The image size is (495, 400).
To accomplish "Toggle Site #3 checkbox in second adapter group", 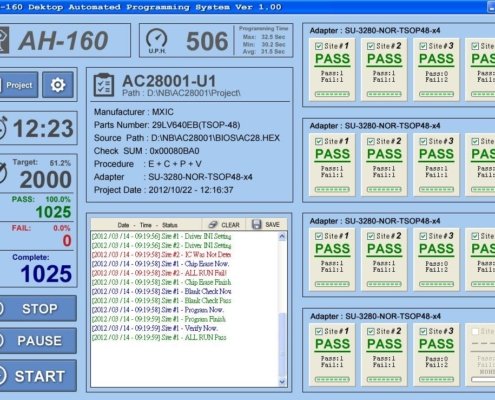I will point(423,141).
